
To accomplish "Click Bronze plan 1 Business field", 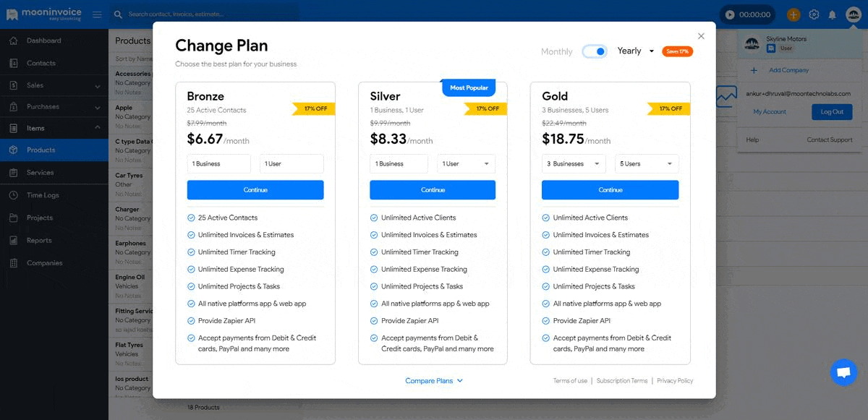I will point(219,164).
